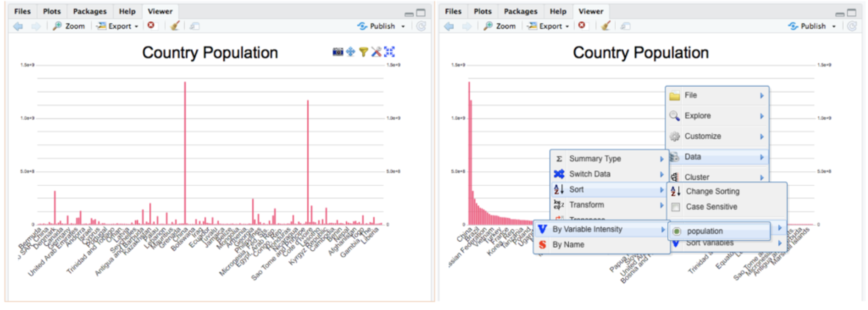Click red remove-viewer icon in right pane

click(x=582, y=25)
